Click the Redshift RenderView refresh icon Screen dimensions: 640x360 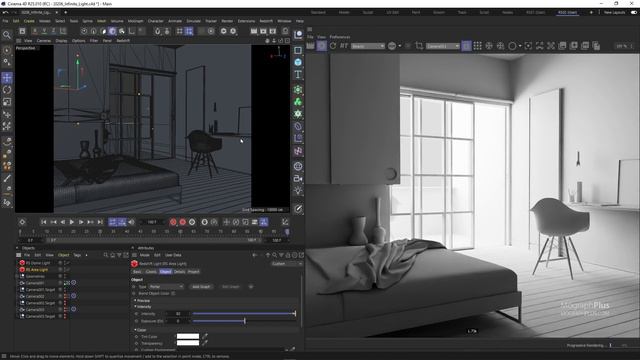(333, 46)
